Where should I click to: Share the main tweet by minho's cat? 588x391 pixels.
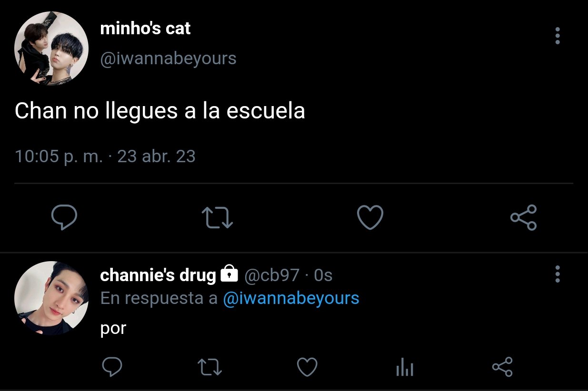tap(523, 218)
